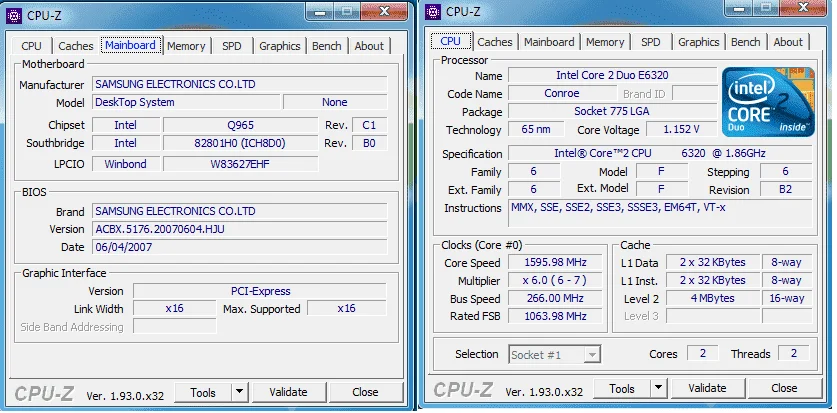The width and height of the screenshot is (837, 413).
Task: Click the Validate button in the right window
Action: tap(707, 388)
